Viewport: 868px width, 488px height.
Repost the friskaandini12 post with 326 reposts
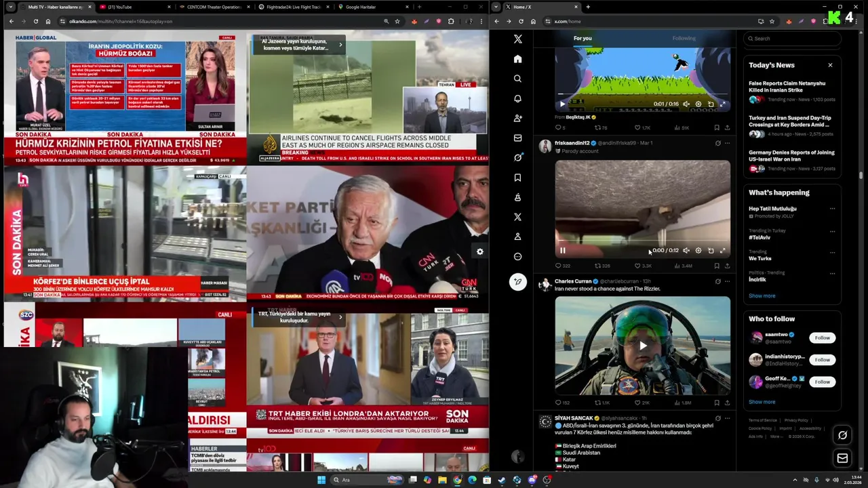pos(602,266)
